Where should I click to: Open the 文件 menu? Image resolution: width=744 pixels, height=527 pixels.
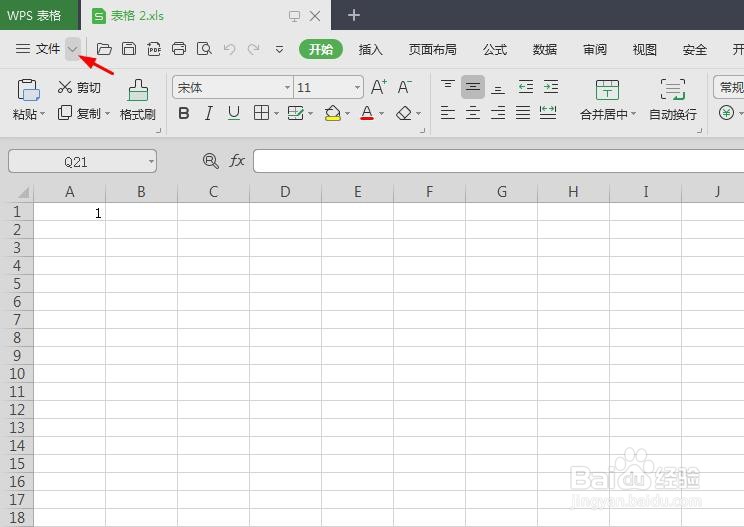point(38,49)
